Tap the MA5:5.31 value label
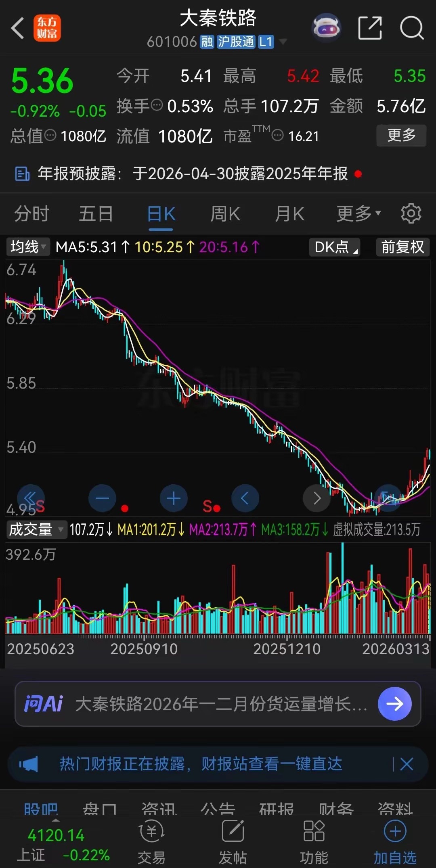The image size is (436, 868). [x=92, y=247]
